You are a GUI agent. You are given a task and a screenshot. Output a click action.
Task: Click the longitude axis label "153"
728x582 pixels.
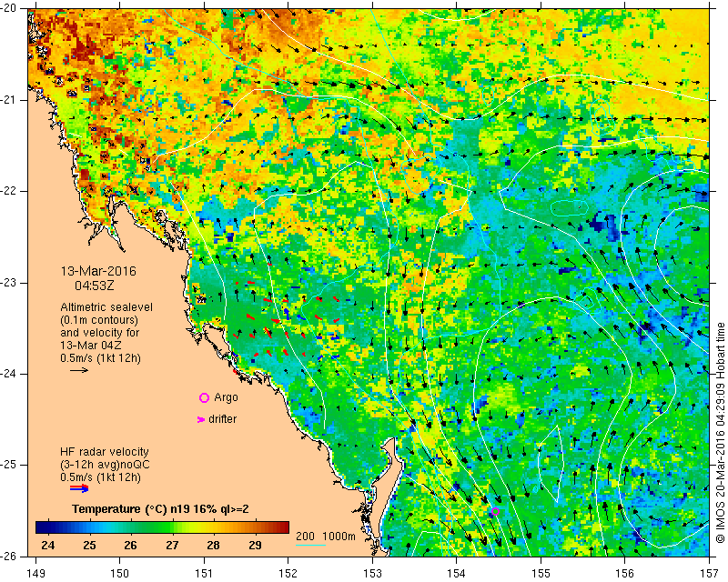tap(372, 574)
